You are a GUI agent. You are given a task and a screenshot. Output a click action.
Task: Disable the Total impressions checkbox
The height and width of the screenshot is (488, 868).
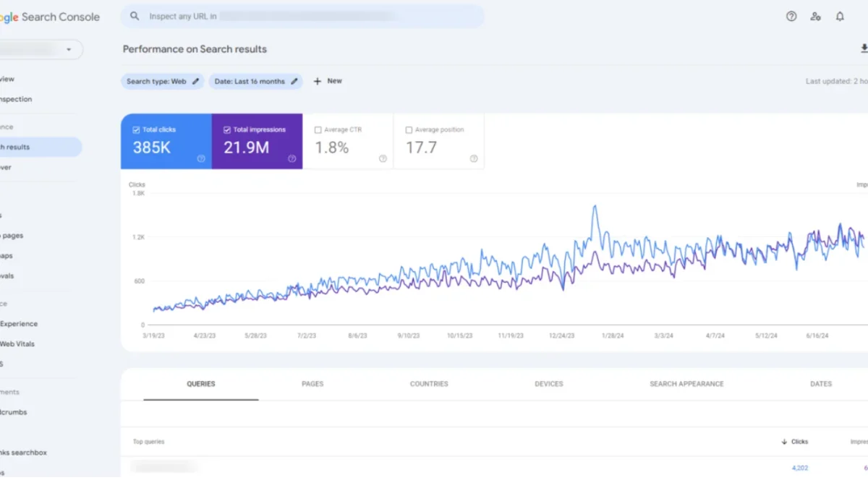tap(227, 129)
